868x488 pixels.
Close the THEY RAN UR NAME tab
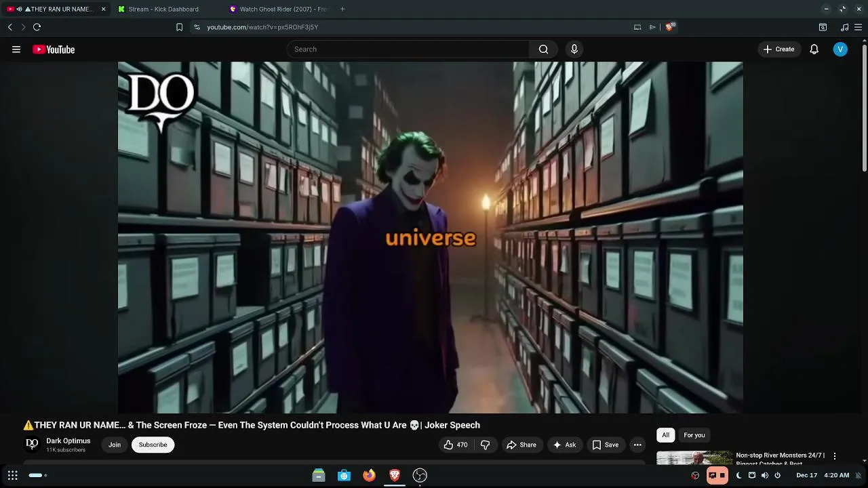point(103,9)
